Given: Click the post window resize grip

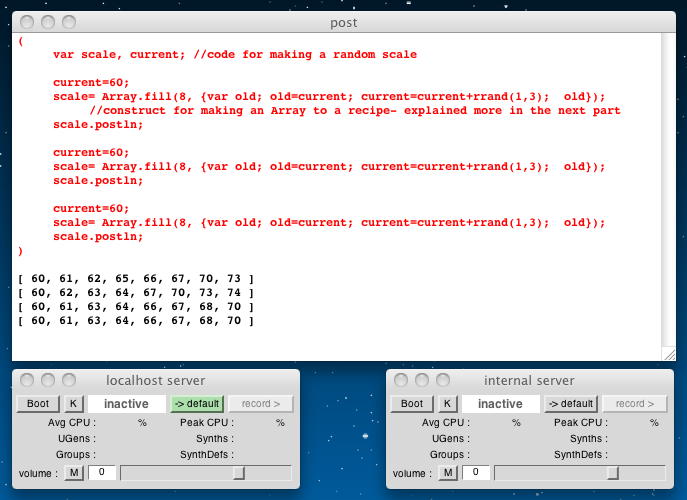Looking at the screenshot, I should click(669, 354).
